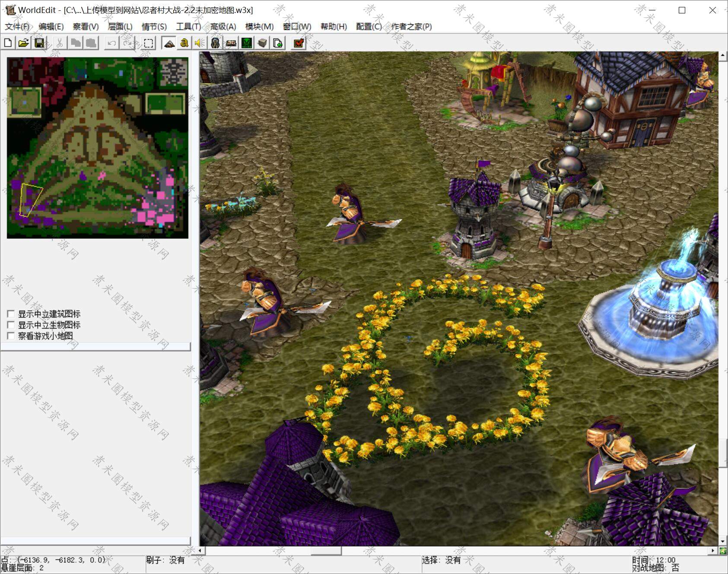The height and width of the screenshot is (574, 728).
Task: Check the 察看游戏小地图 option
Action: (x=11, y=336)
